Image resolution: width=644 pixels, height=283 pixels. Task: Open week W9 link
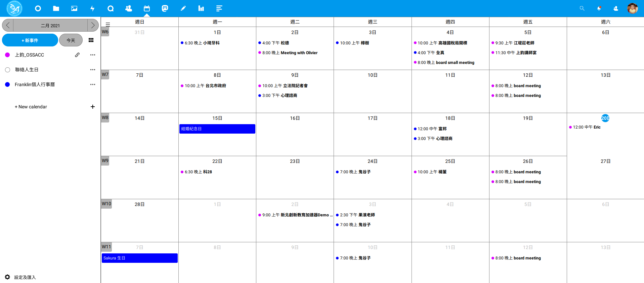[105, 161]
